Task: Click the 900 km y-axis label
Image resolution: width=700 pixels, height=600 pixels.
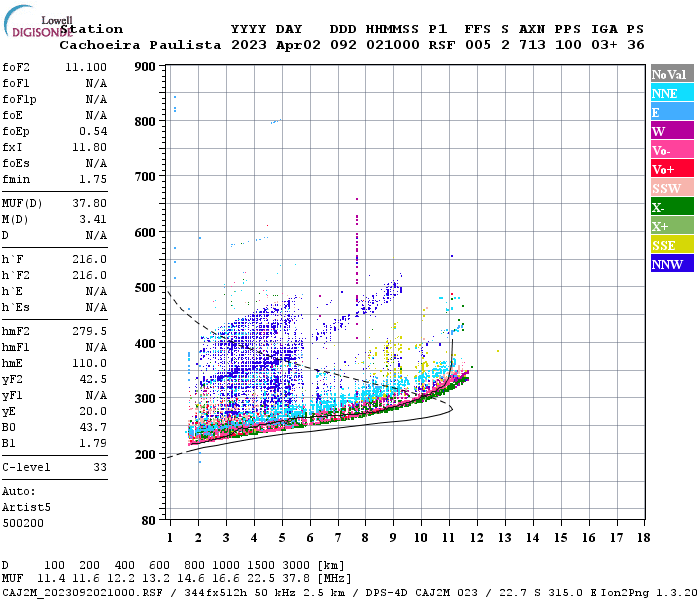Action: click(x=145, y=67)
